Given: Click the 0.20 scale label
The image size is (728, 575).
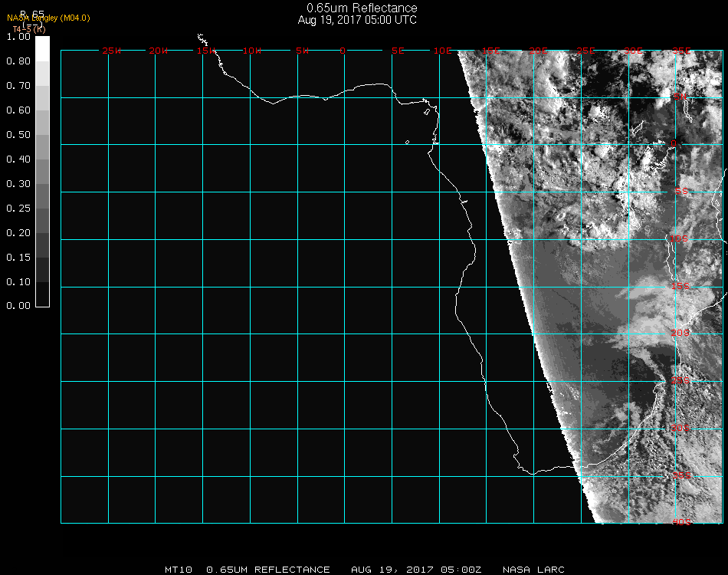Looking at the screenshot, I should [18, 233].
